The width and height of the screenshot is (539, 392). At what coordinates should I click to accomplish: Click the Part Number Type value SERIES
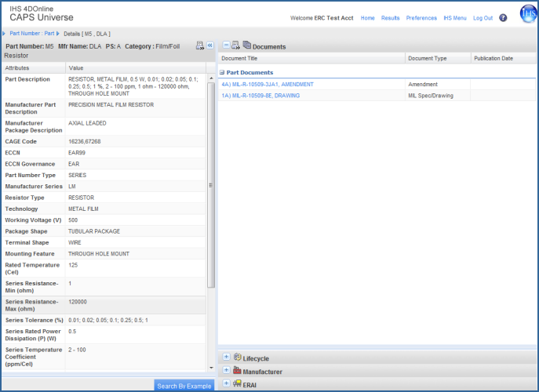(78, 175)
